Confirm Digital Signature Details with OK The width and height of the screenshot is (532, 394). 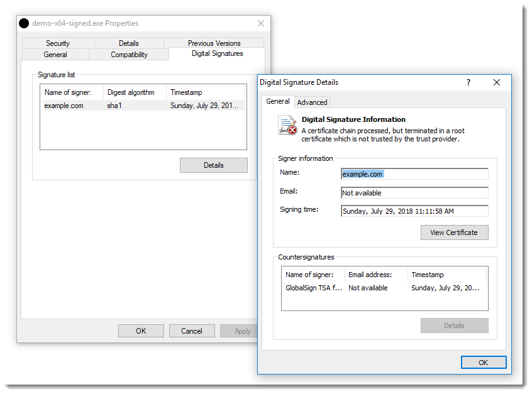(484, 362)
